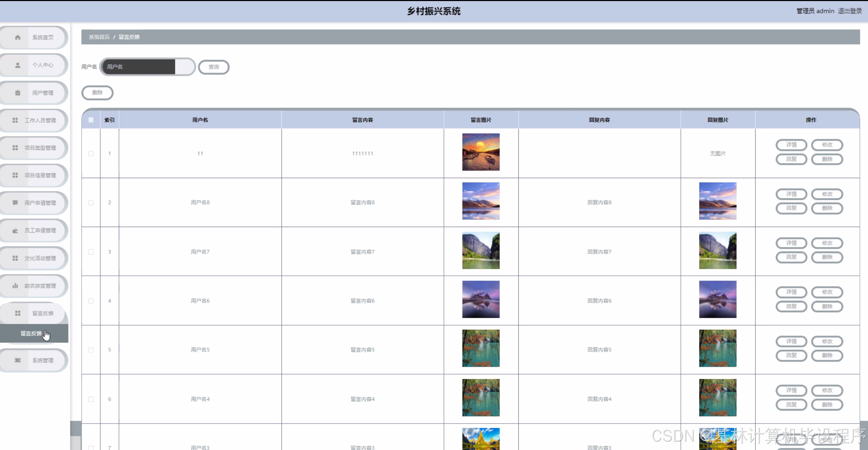Click the person icon beside 个人中心
868x450 pixels.
[18, 65]
